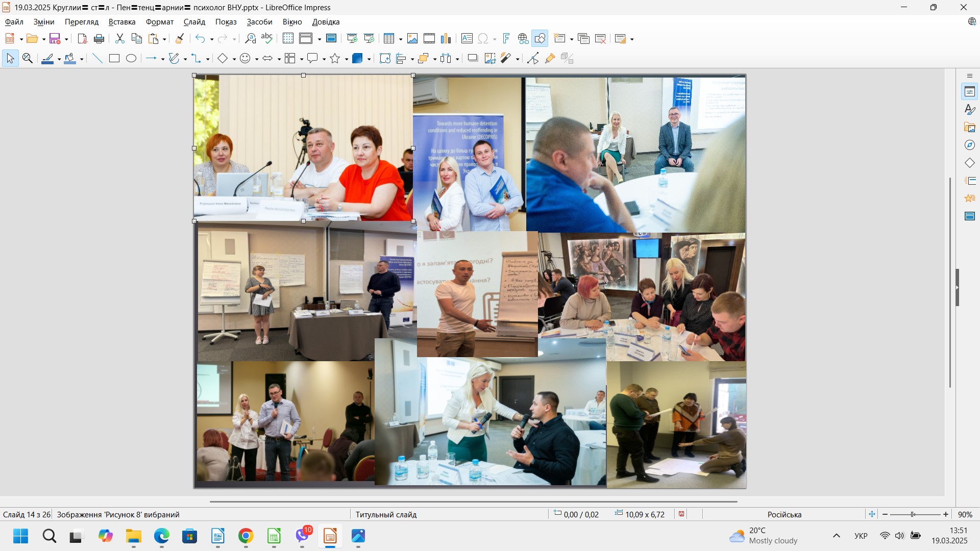Viewport: 980px width, 551px height.
Task: Click the Export as PDF icon
Action: 82,39
